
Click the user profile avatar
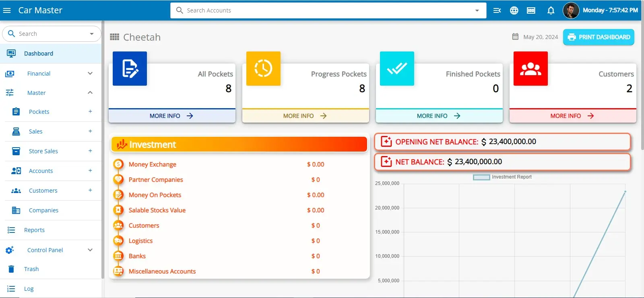pos(570,10)
